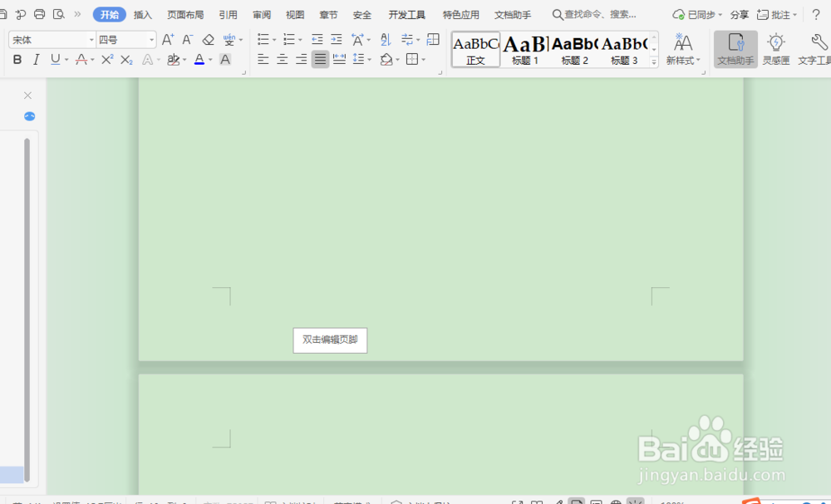Click the print icon
The image size is (831, 504).
pos(39,14)
